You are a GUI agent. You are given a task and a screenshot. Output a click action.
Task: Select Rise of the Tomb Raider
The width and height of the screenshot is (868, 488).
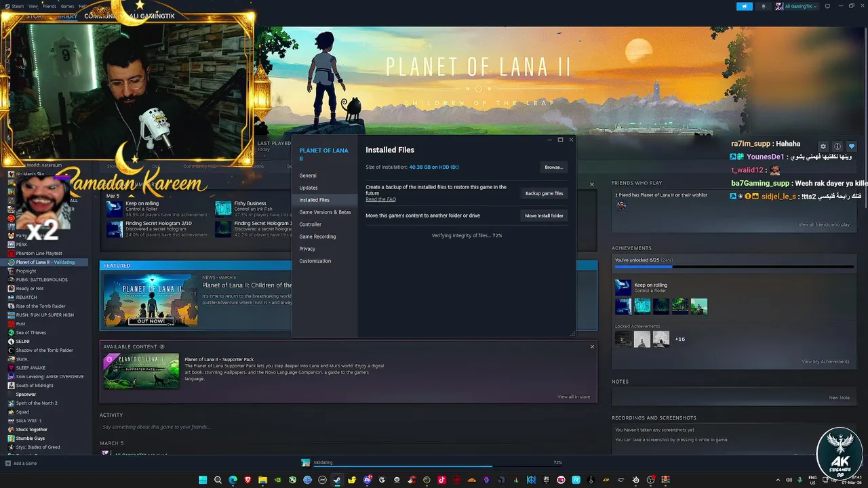click(41, 306)
